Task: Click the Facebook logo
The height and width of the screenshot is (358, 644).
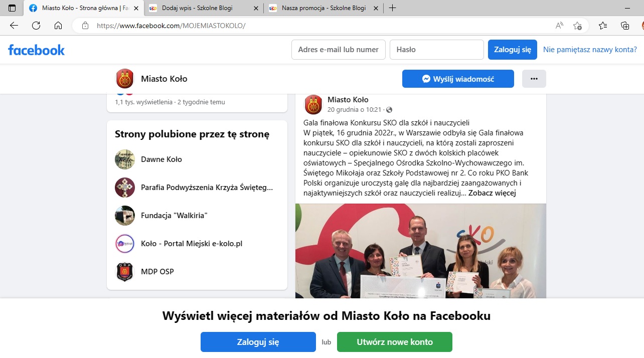Action: click(37, 50)
